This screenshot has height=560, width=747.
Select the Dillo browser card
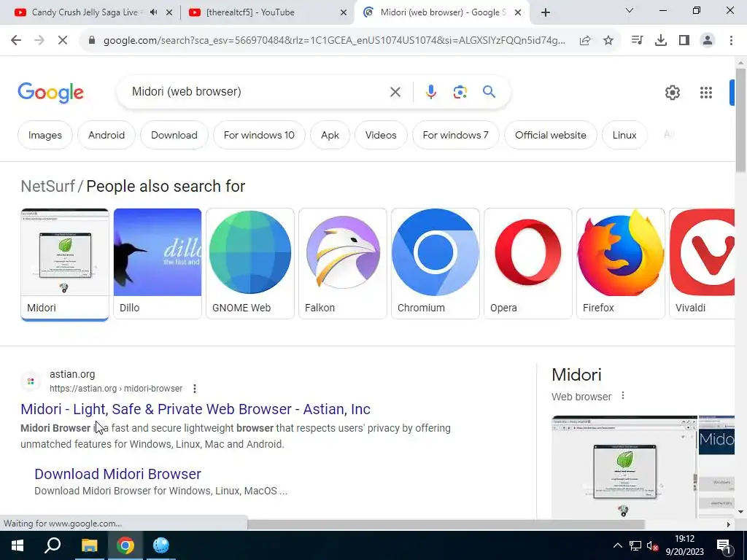tap(158, 263)
